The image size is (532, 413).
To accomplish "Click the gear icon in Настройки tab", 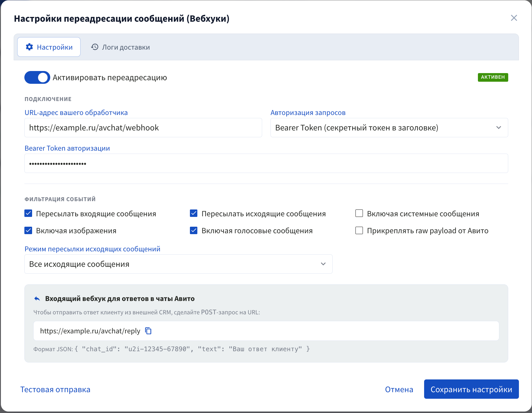I will 29,47.
